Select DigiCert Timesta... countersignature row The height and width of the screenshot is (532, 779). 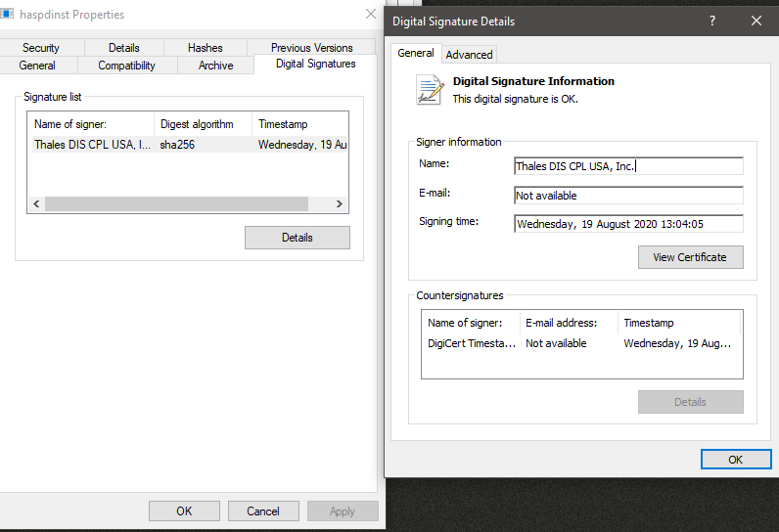click(x=581, y=343)
